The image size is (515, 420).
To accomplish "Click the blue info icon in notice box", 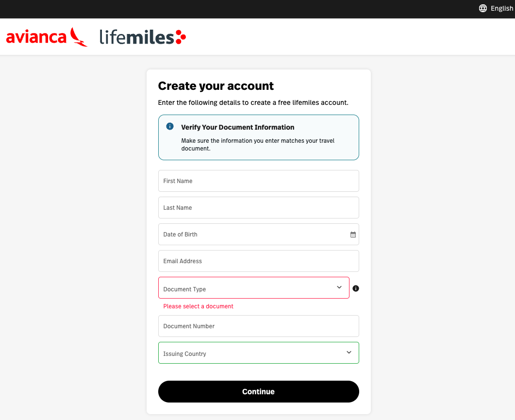I will coord(170,126).
